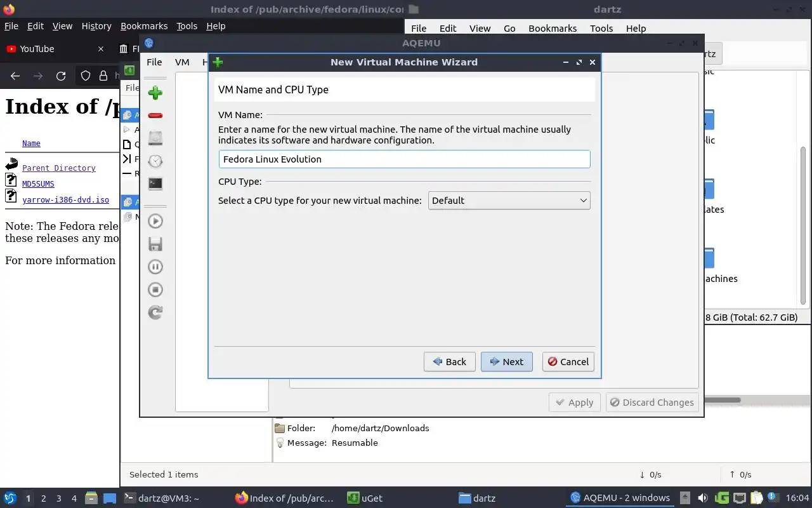Screen dimensions: 812x508
Task: Click the green uGet tray icon
Action: [722, 498]
